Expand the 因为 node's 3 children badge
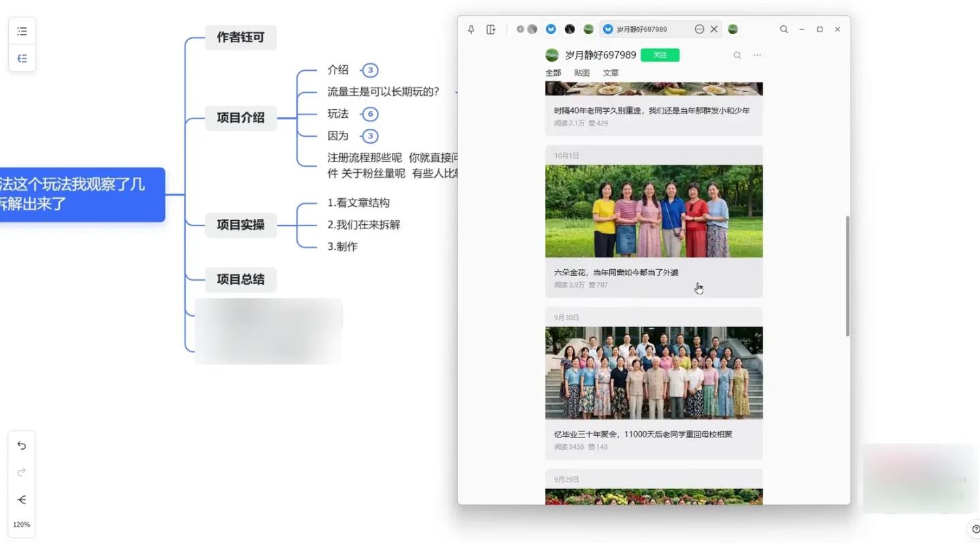 coord(370,136)
